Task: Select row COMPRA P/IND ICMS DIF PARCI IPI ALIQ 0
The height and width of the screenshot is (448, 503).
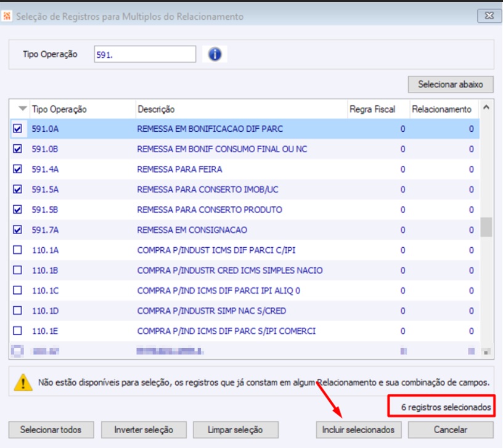Action: (245, 290)
